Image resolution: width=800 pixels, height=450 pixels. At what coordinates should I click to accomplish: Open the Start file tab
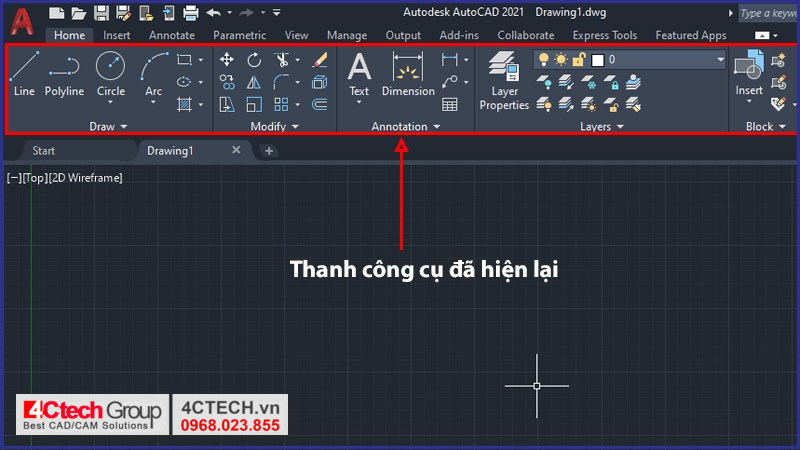pyautogui.click(x=43, y=151)
